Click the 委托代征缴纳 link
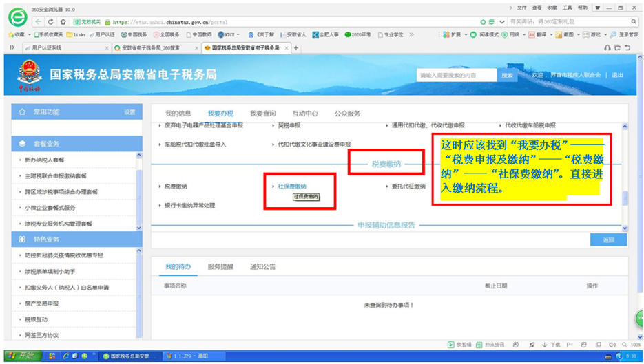This screenshot has height=364, width=644. [408, 186]
